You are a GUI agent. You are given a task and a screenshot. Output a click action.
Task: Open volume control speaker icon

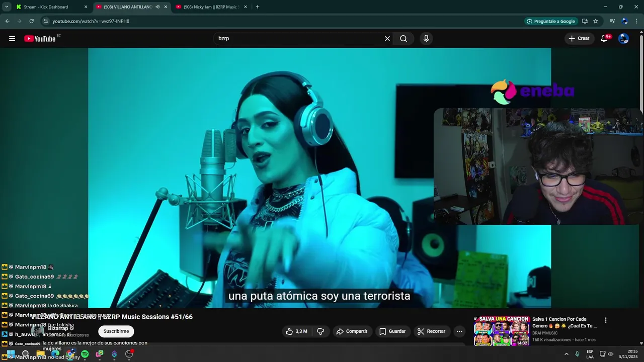tap(610, 354)
